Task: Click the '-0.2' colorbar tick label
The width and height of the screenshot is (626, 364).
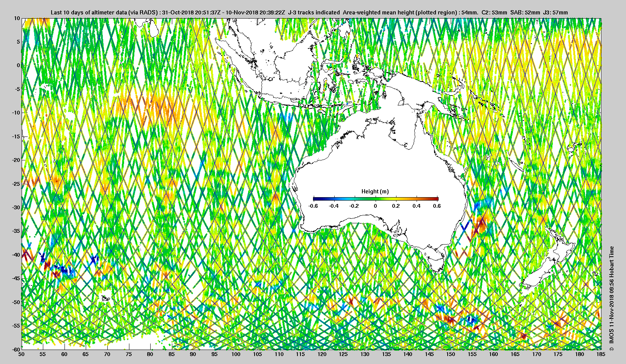Action: click(x=354, y=206)
